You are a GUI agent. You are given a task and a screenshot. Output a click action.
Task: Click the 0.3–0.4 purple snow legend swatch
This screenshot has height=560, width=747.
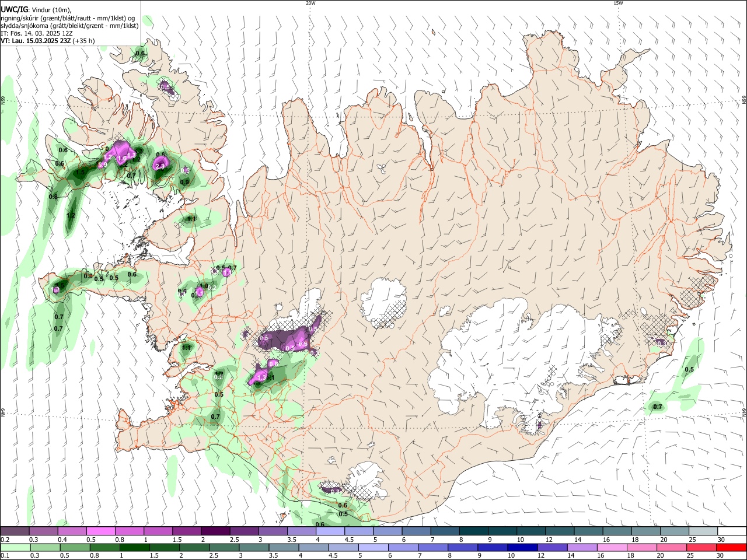(43, 531)
